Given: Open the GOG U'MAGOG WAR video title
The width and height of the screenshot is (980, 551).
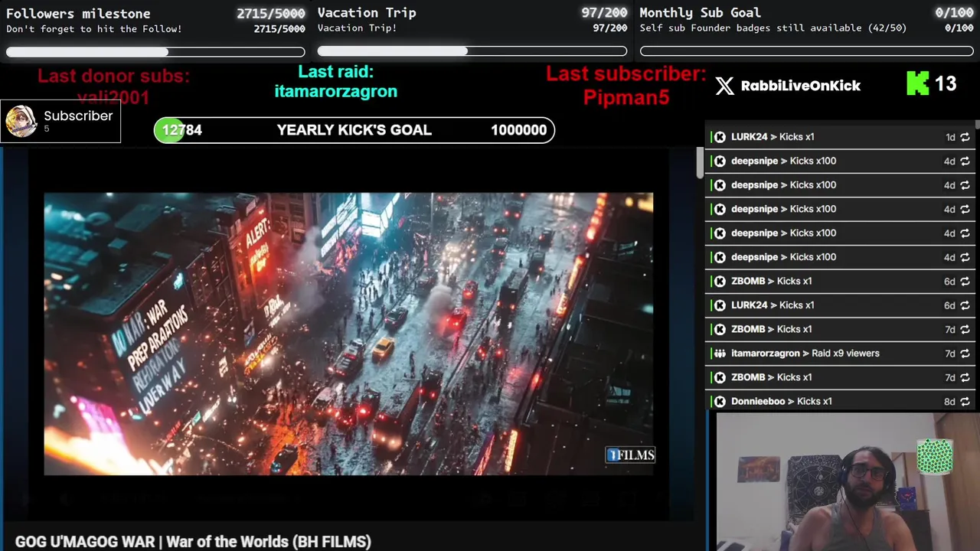Looking at the screenshot, I should (x=193, y=541).
